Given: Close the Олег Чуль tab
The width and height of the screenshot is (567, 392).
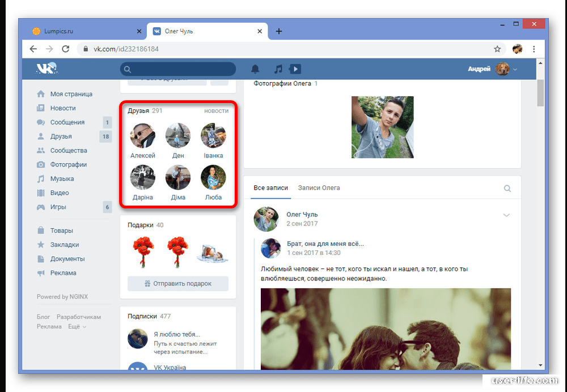Looking at the screenshot, I should pos(260,31).
